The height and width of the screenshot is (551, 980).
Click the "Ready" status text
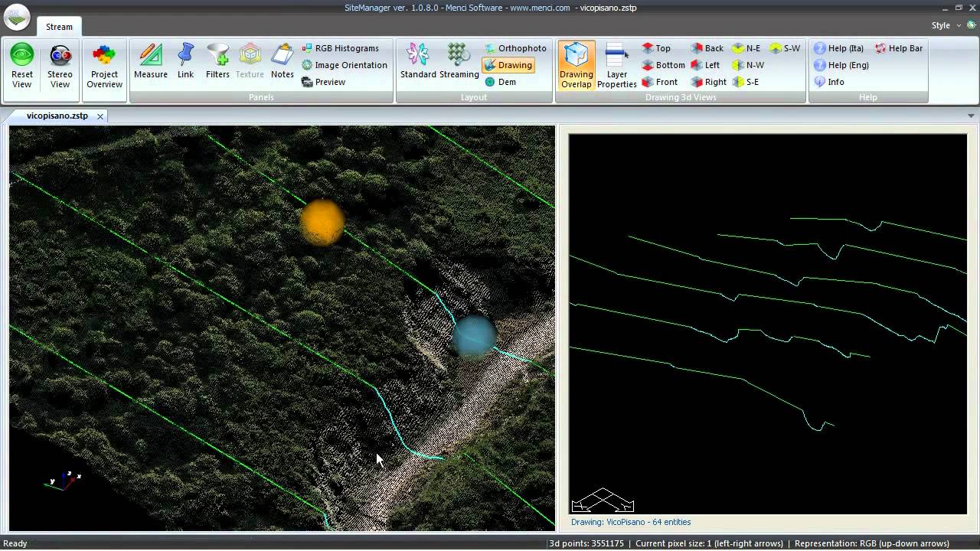coord(15,543)
